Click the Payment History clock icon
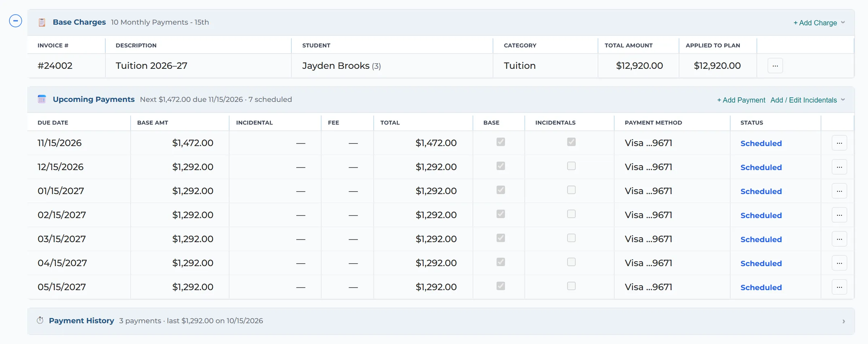Viewport: 868px width, 344px height. tap(40, 320)
